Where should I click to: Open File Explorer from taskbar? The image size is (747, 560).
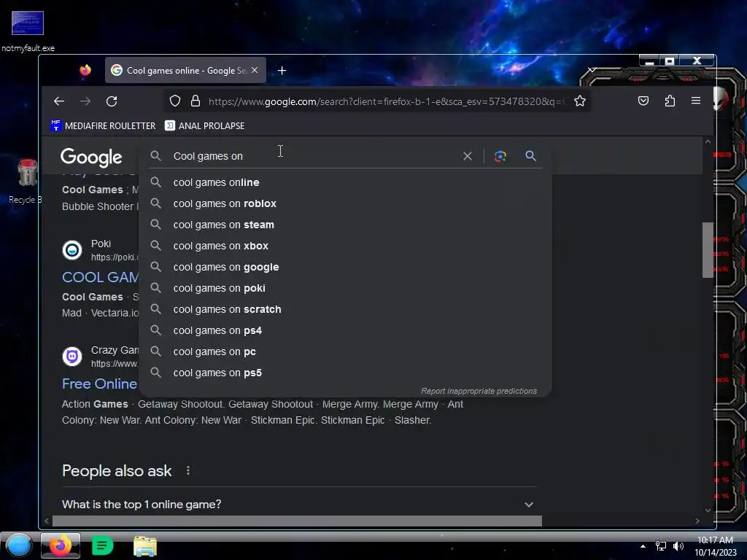coord(145,546)
